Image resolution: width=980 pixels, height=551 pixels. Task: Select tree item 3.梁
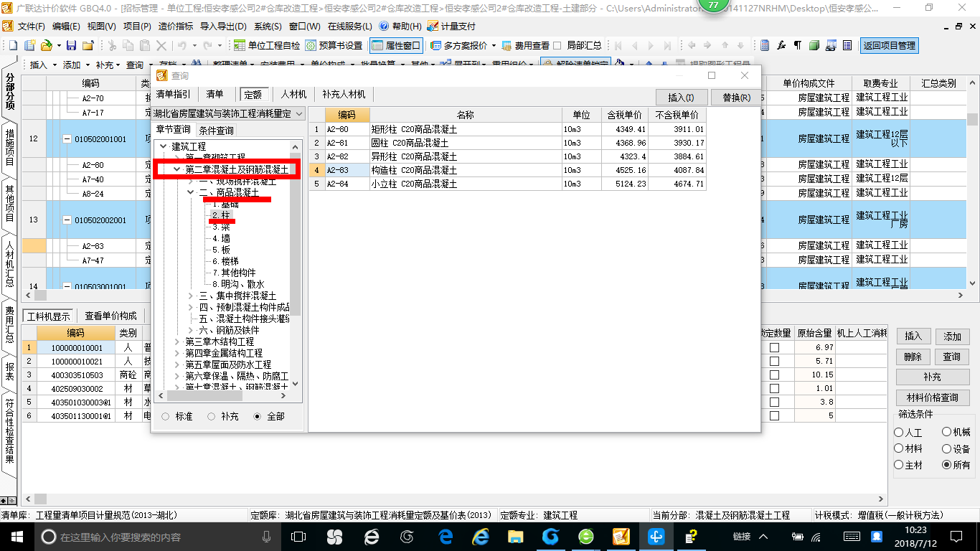point(221,227)
